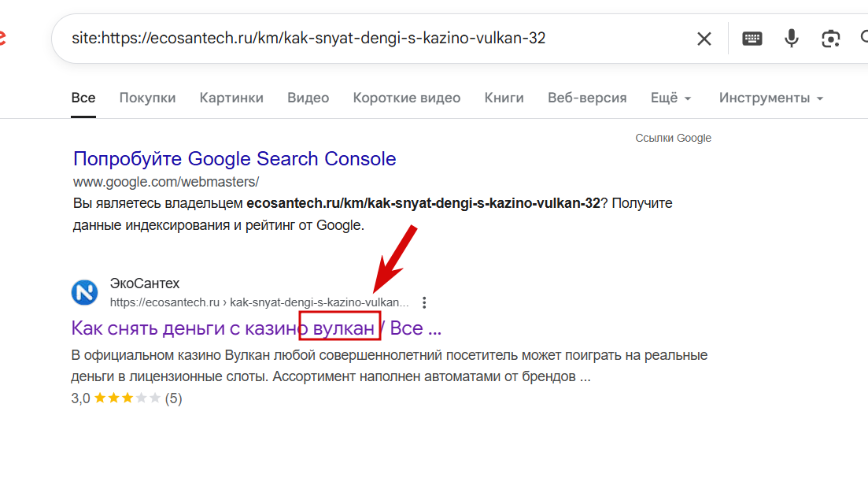The width and height of the screenshot is (868, 489).
Task: Click the ЭкоСантех site favicon
Action: [x=85, y=292]
